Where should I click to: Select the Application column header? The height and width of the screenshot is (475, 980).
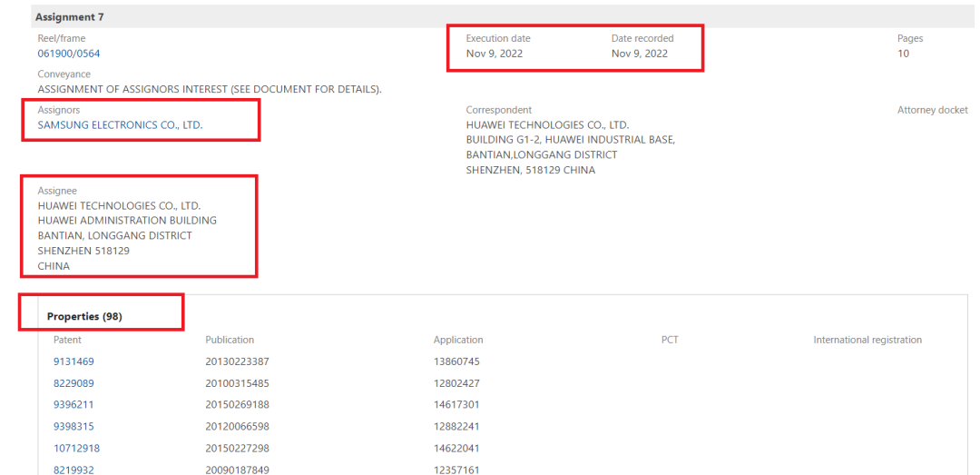(458, 340)
